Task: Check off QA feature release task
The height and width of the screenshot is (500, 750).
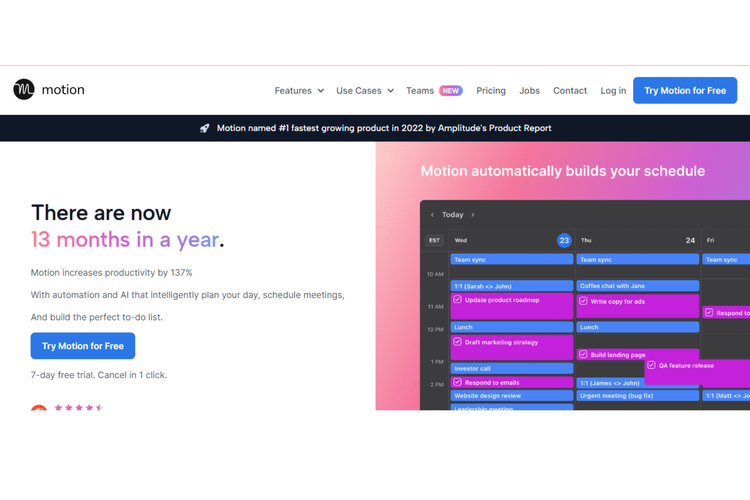Action: pyautogui.click(x=651, y=365)
